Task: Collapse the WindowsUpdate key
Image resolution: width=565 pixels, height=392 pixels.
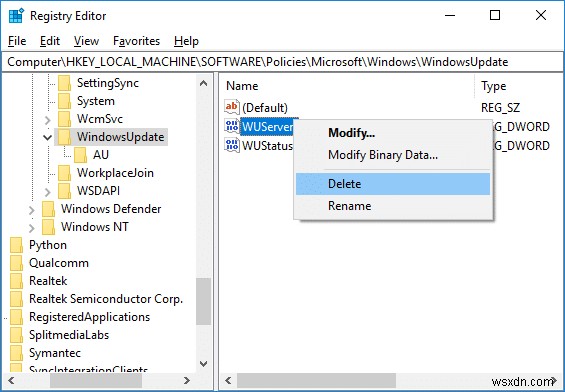Action: tap(48, 137)
